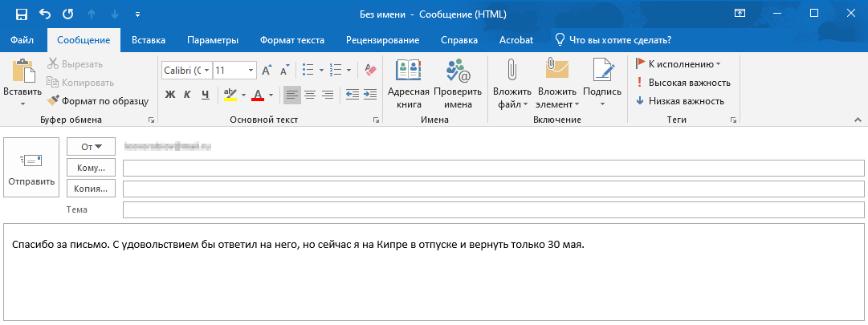Toggle Низкая важность low importance
The image size is (868, 325).
(x=680, y=101)
